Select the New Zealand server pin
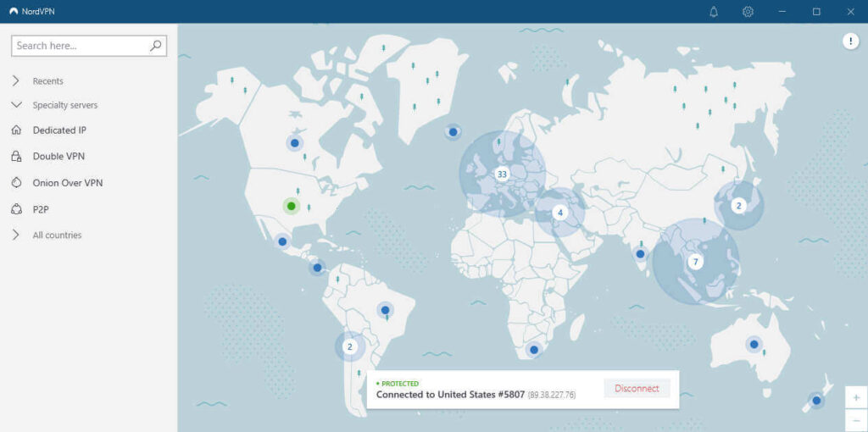868x432 pixels. [x=816, y=401]
